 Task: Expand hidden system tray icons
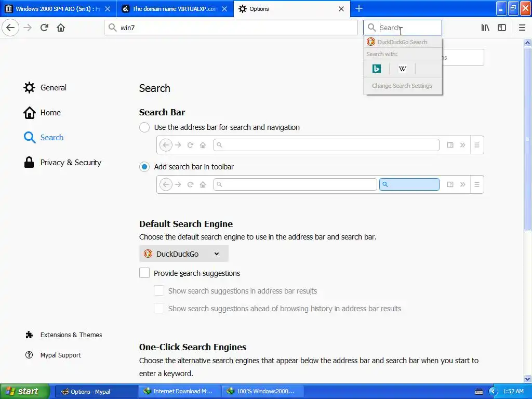[493, 392]
